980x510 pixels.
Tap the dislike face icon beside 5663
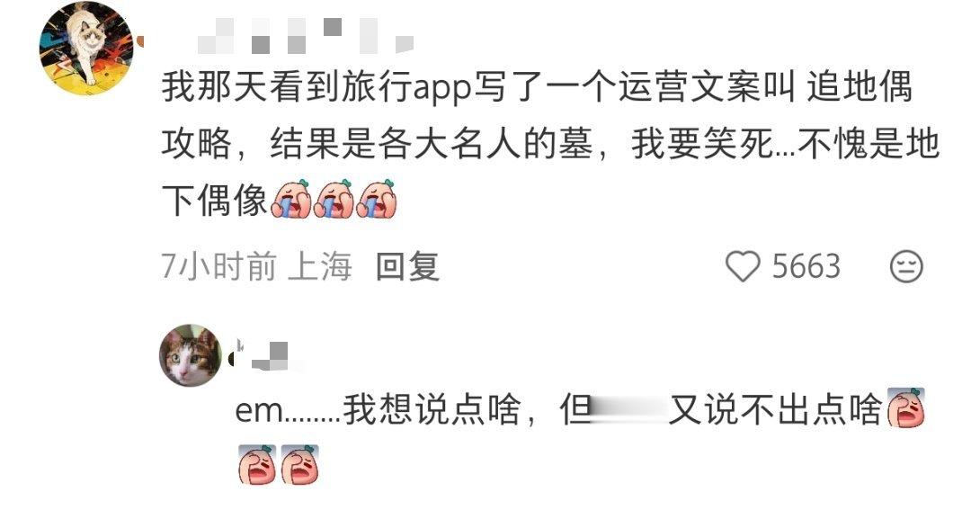click(x=906, y=266)
